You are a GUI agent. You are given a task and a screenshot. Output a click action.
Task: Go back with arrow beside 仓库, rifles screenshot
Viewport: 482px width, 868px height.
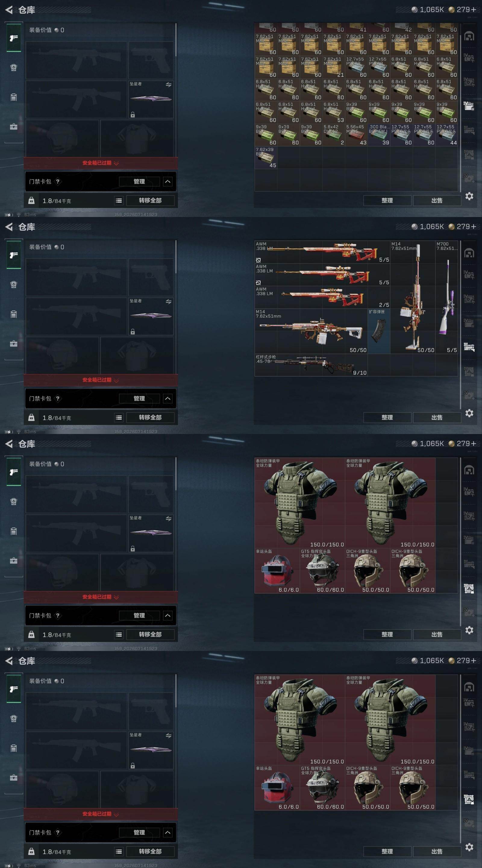pos(9,227)
